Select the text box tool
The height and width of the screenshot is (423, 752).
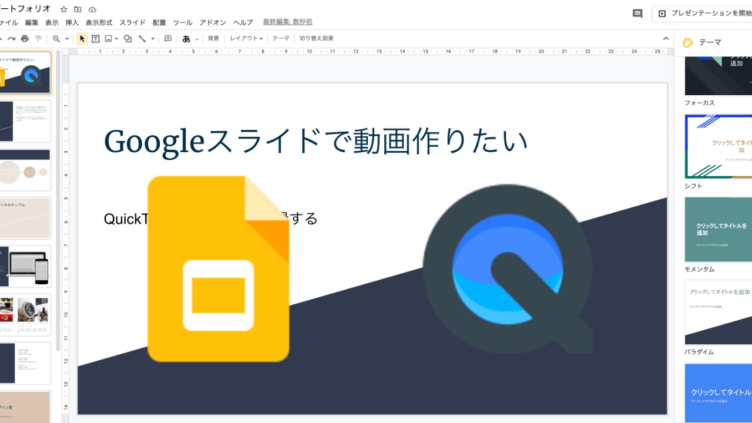pyautogui.click(x=95, y=38)
